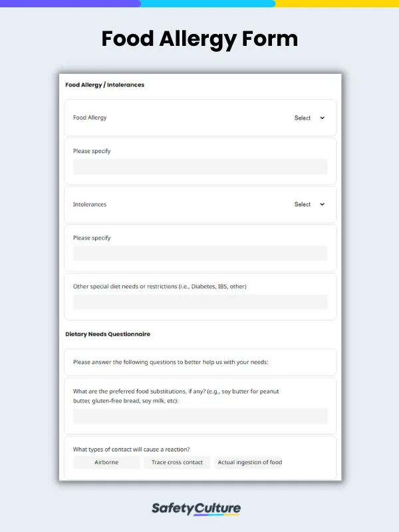The image size is (399, 532).
Task: Click the Please specify field under Intolerances
Action: [x=199, y=253]
